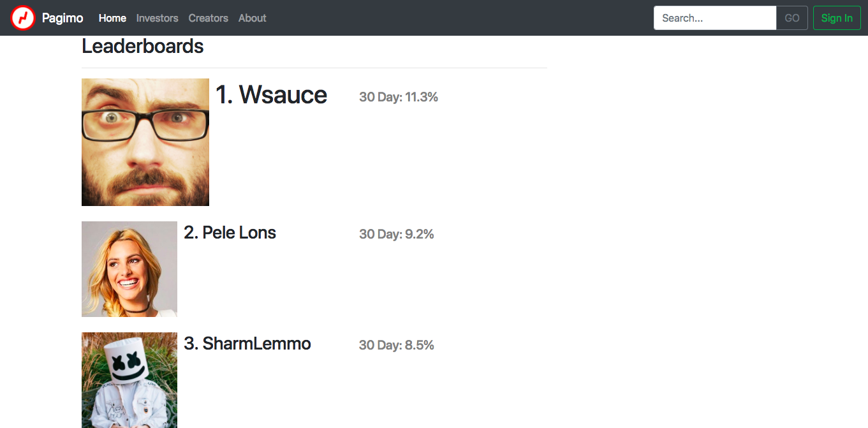Screen dimensions: 868x428
Task: Go to the Home nav item
Action: 112,18
